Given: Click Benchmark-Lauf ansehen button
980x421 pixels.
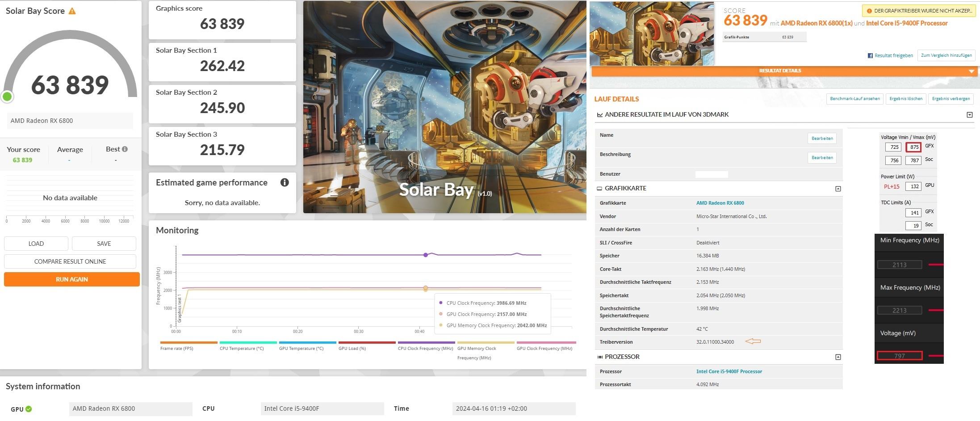Looking at the screenshot, I should tap(855, 99).
